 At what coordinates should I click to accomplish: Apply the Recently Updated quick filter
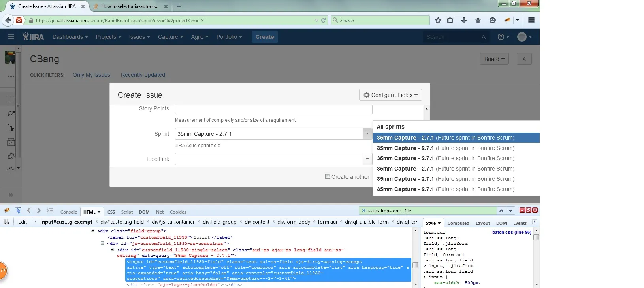[143, 75]
